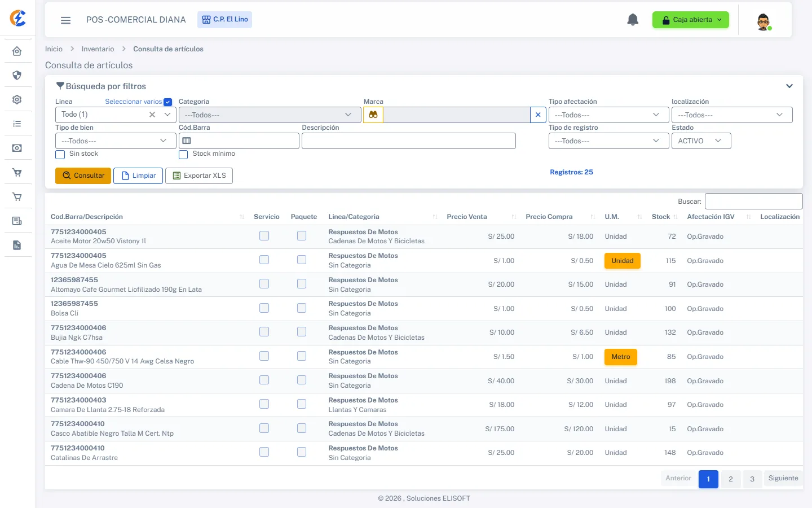Click the 'Siguiente' pagination button
812x508 pixels.
pyautogui.click(x=783, y=478)
